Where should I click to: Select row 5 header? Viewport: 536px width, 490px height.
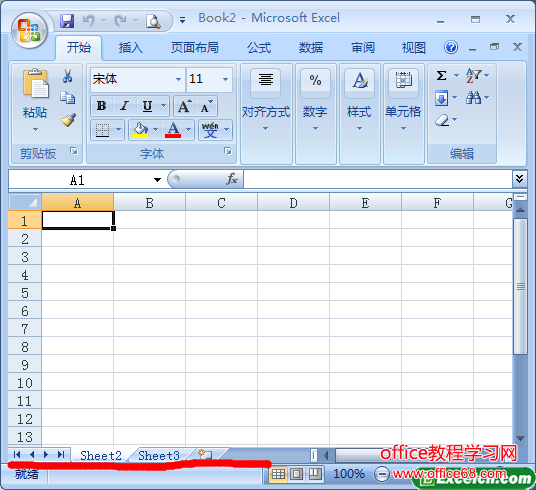point(25,293)
